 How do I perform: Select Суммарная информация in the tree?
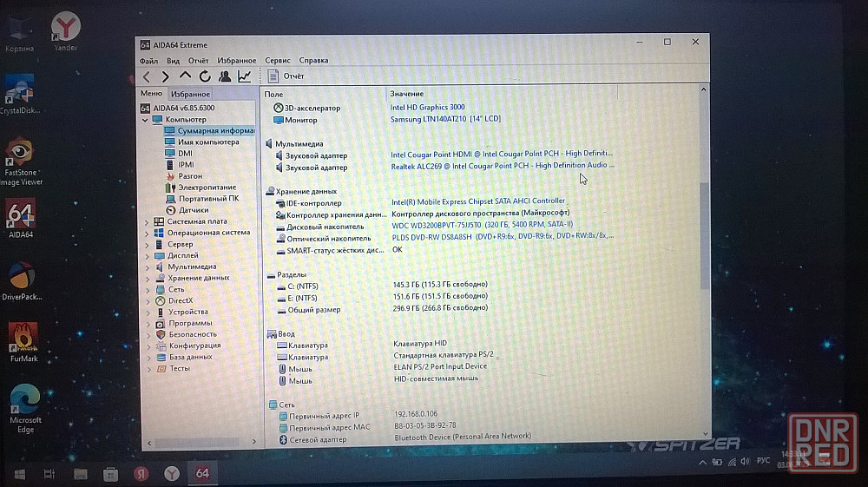pos(209,130)
